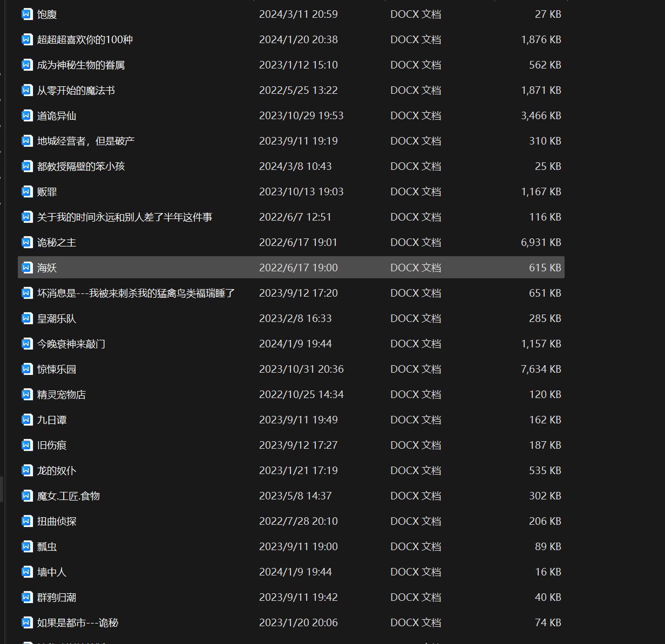Click the document icon for 道诡异仙
Viewport: 665px width, 644px height.
click(27, 115)
